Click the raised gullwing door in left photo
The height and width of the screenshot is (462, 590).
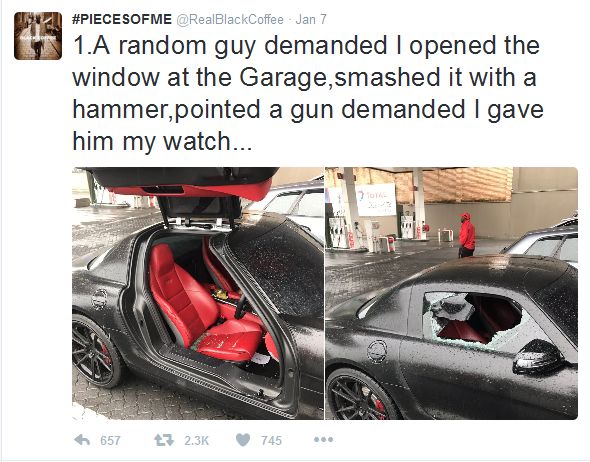181,184
